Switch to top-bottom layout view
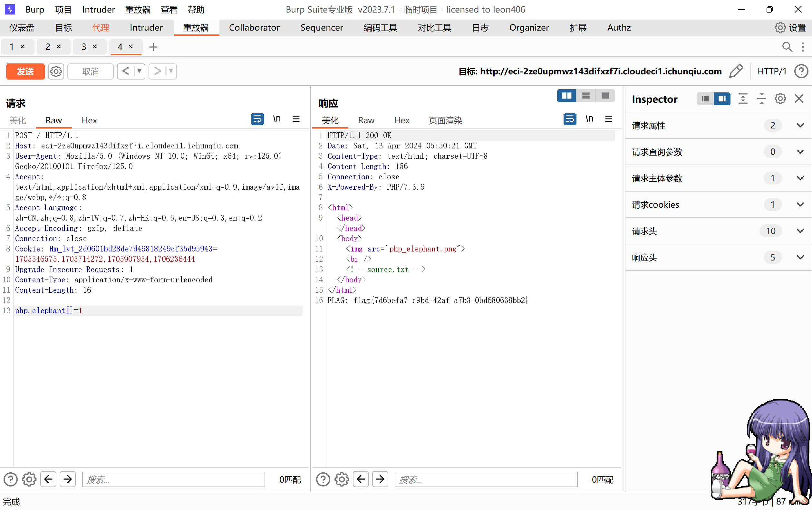Screen dimensions: 812x510 tap(586, 96)
